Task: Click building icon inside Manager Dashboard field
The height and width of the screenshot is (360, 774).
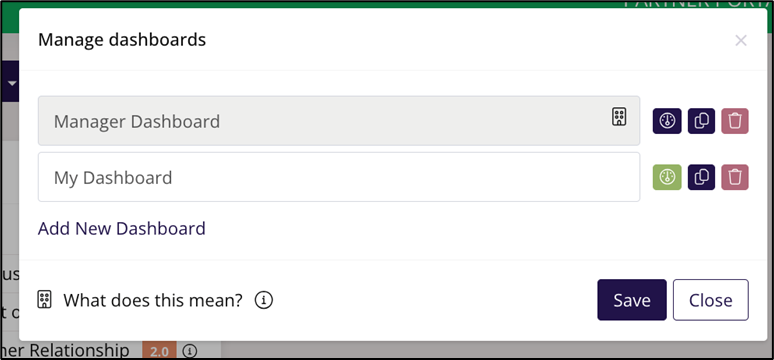Action: click(619, 117)
